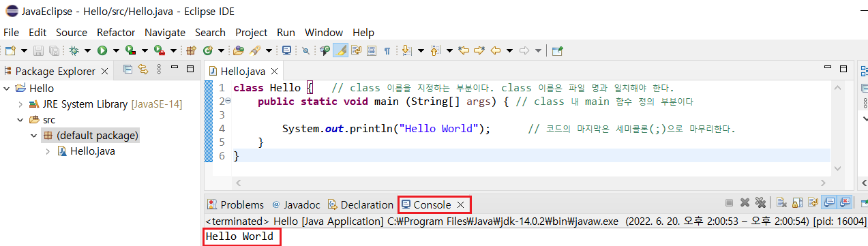
Task: Click Next Edit Location icon
Action: tap(479, 50)
